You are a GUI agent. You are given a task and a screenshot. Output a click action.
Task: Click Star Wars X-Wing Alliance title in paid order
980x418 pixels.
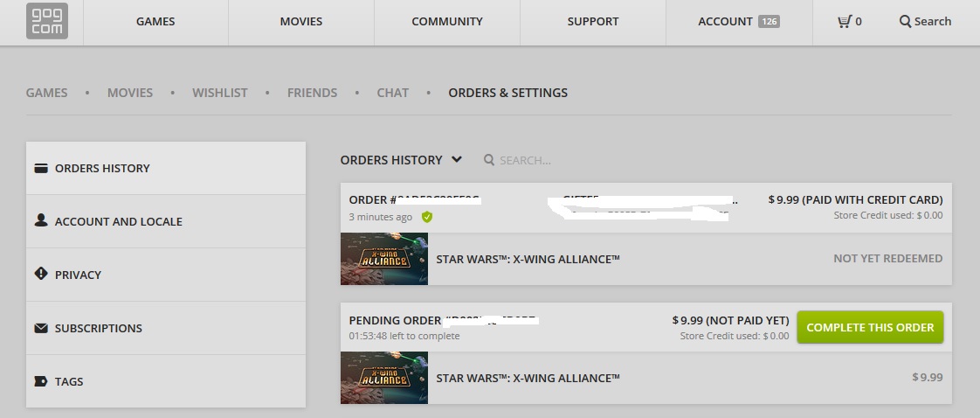pyautogui.click(x=528, y=259)
